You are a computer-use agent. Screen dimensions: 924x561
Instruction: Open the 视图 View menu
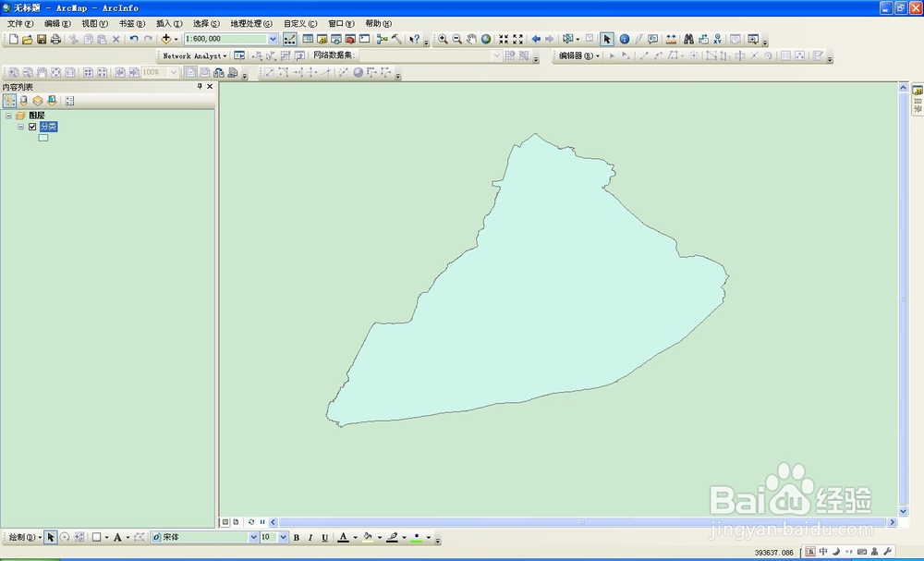(x=94, y=24)
